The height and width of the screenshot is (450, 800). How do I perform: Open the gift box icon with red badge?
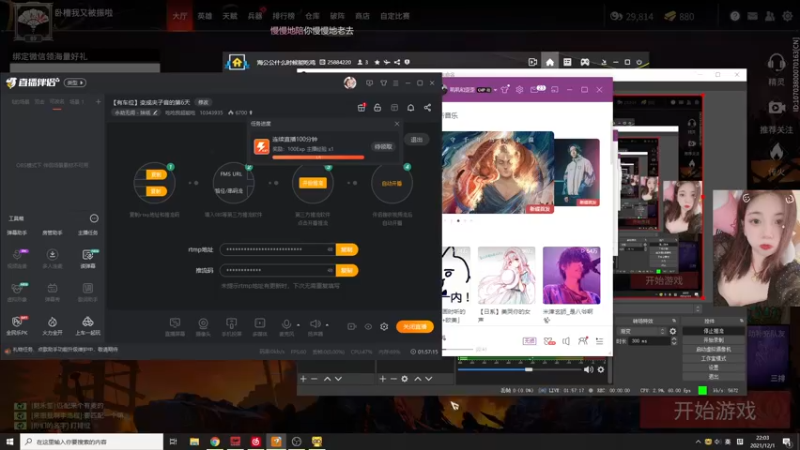coord(361,108)
